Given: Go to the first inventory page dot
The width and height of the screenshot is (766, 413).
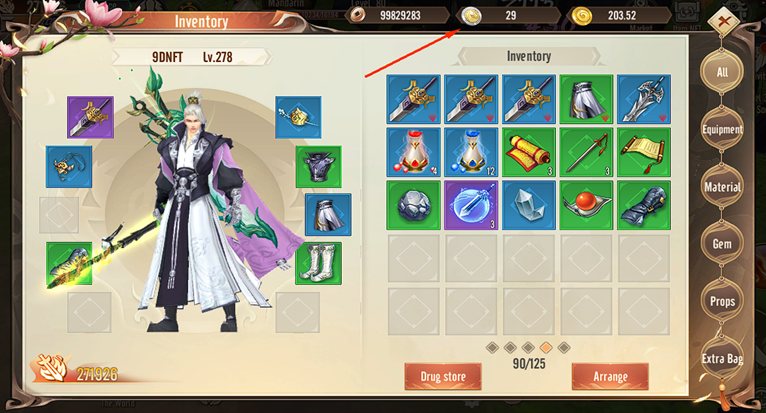Looking at the screenshot, I should (492, 348).
